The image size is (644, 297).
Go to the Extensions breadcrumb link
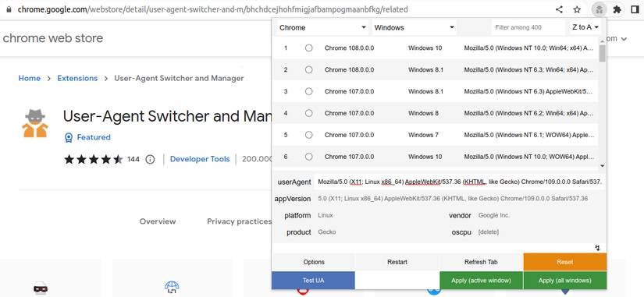tap(77, 79)
